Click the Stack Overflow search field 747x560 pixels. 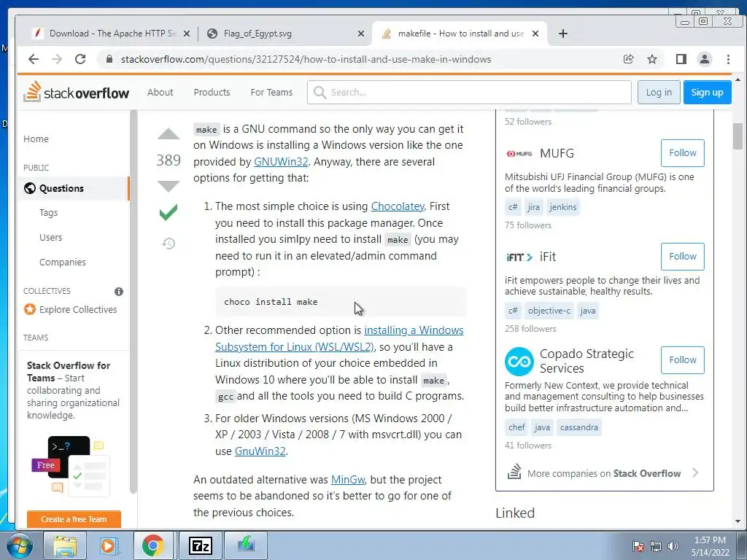[x=469, y=93]
